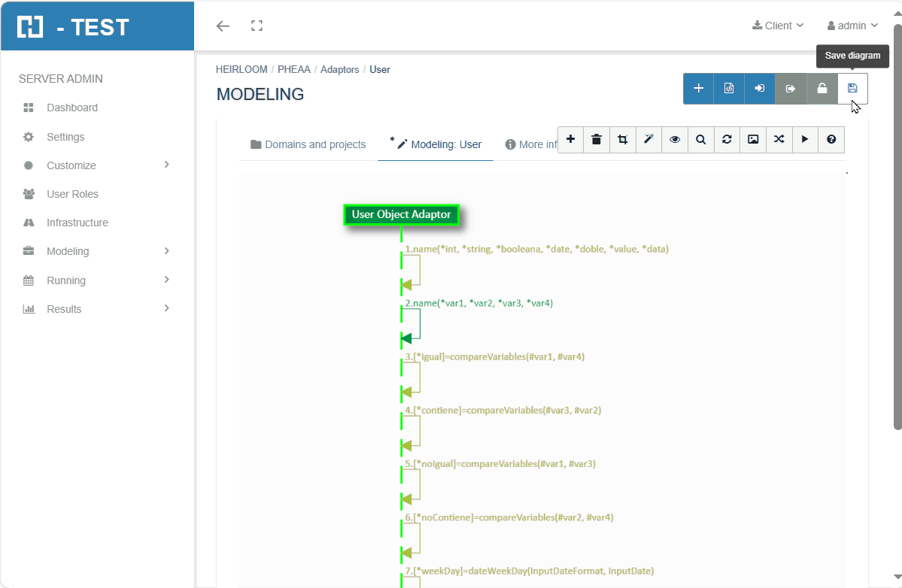Click the HEIRLOOM breadcrumb link
The image size is (902, 588).
pos(241,69)
